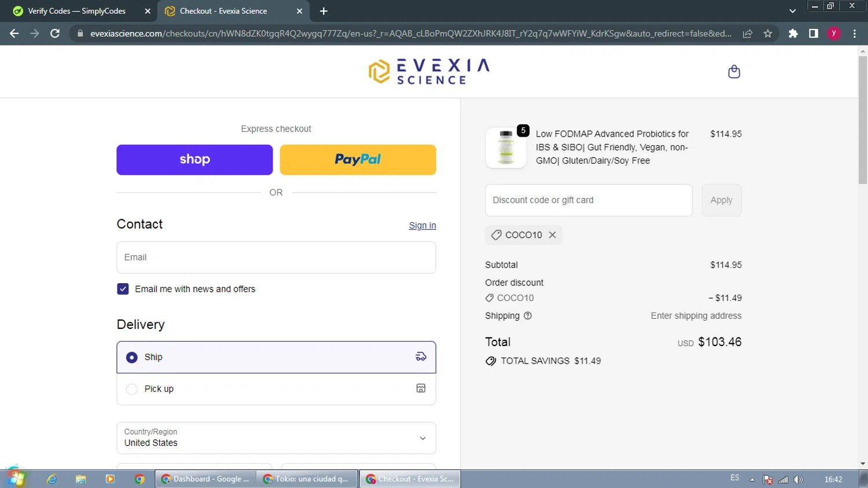Click the Chrome forward arrow
Viewport: 868px width, 488px height.
35,34
